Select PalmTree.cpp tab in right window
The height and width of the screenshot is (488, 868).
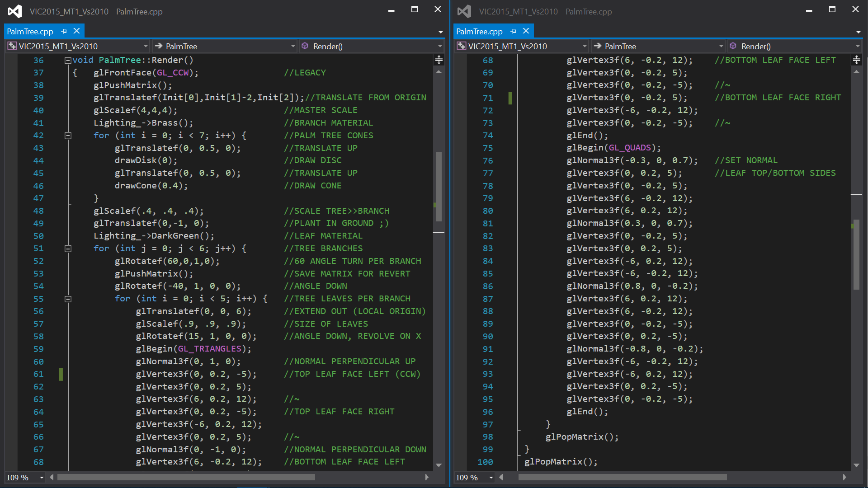pos(479,31)
